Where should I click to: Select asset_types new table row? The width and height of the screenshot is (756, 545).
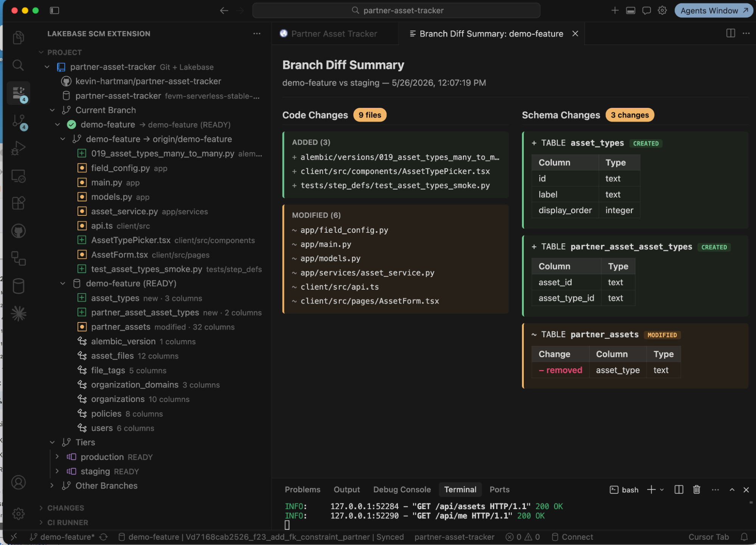146,298
